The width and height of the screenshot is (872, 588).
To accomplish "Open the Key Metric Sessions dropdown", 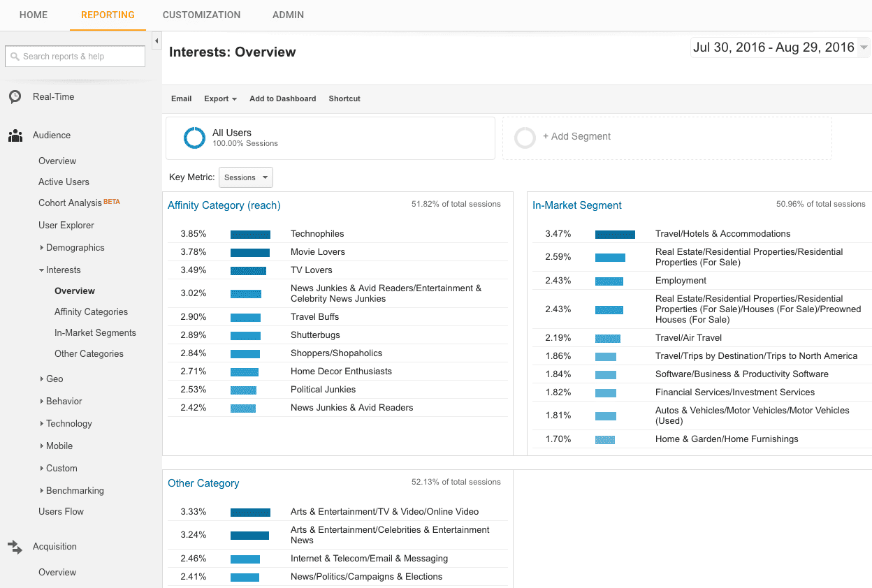I will (x=245, y=177).
